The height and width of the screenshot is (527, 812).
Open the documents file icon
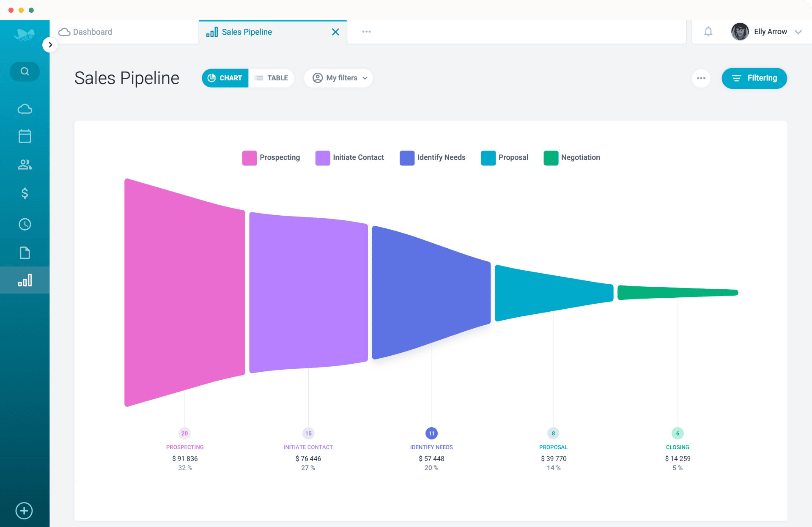[25, 253]
